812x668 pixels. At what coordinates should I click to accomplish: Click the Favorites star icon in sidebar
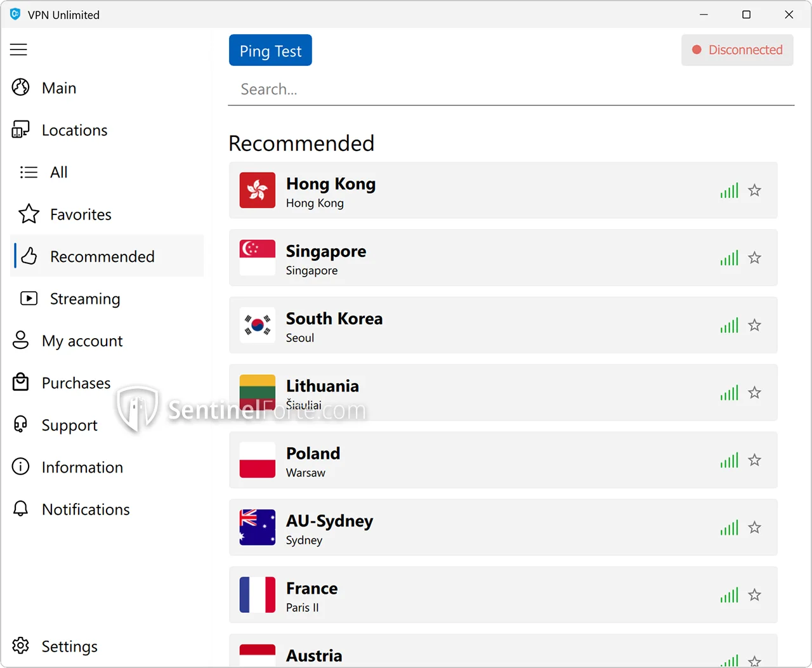pos(29,214)
